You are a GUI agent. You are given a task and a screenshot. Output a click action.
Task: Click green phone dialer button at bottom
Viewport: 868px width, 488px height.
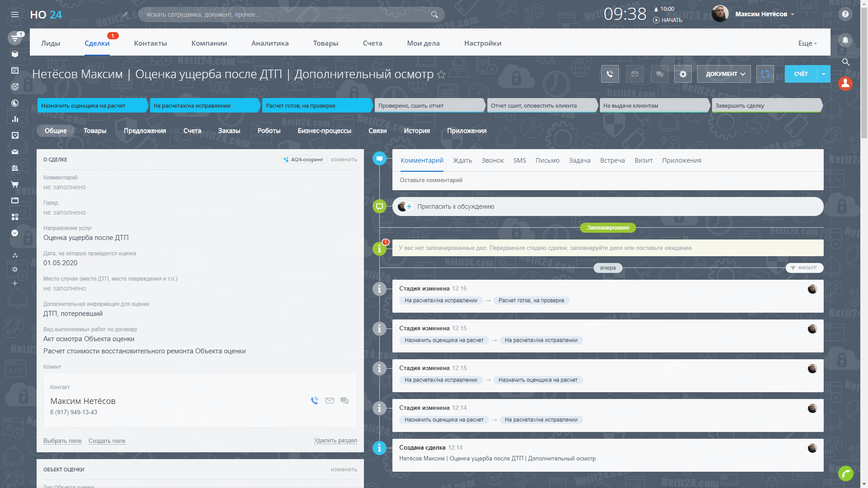845,473
